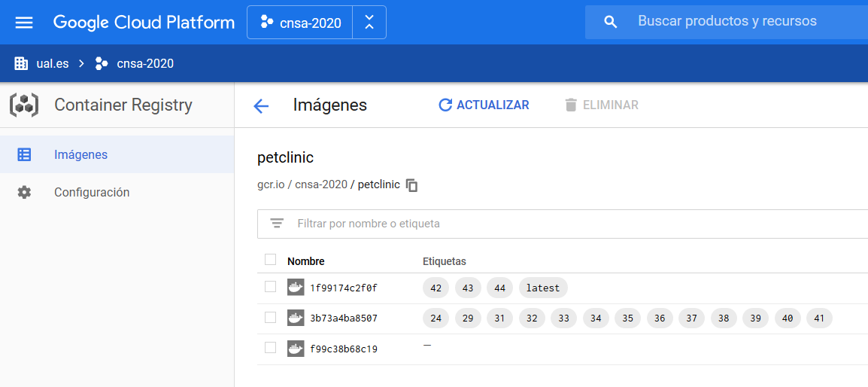Click tag chip 44
Image resolution: width=868 pixels, height=387 pixels.
pyautogui.click(x=500, y=288)
